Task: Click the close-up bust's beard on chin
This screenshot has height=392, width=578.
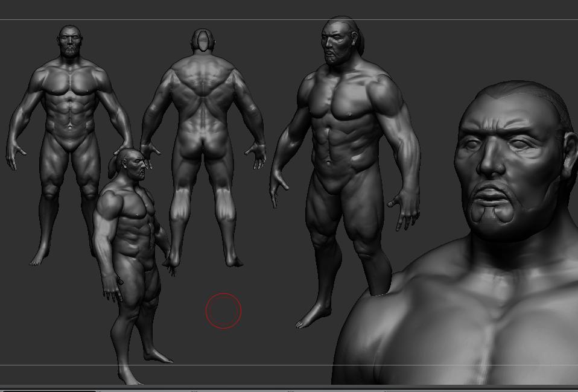Action: pyautogui.click(x=493, y=213)
